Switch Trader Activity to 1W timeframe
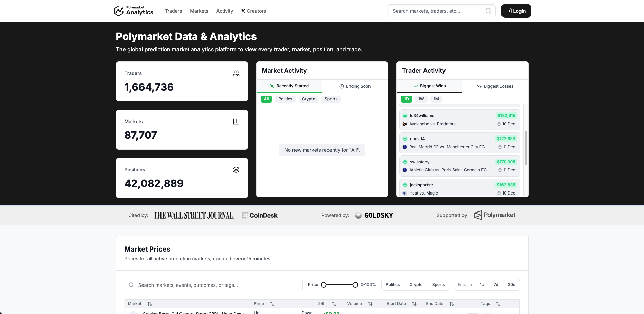 (421, 99)
